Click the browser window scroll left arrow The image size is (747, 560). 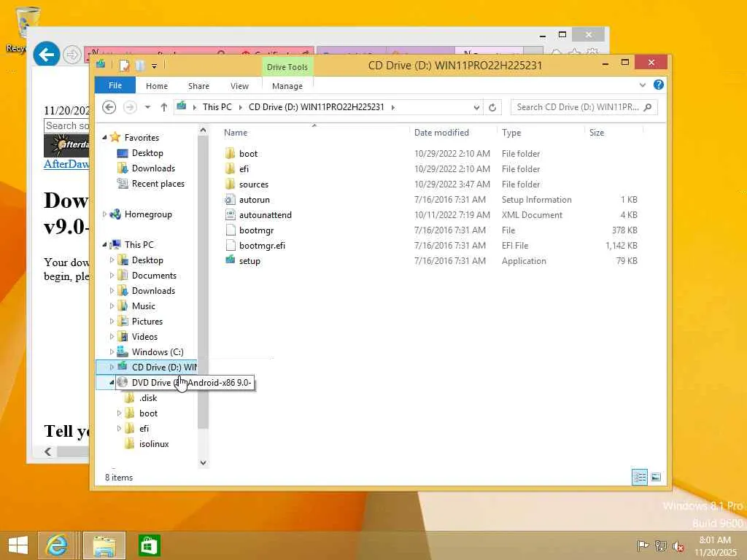pos(47,451)
